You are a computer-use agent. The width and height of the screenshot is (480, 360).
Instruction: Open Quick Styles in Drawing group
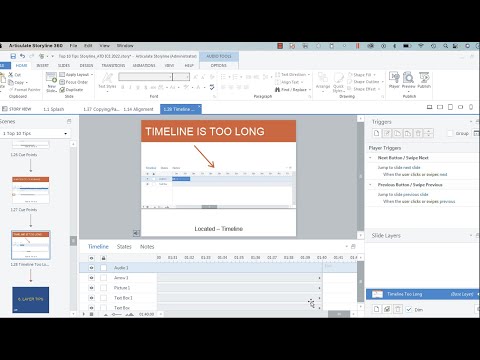point(338,82)
